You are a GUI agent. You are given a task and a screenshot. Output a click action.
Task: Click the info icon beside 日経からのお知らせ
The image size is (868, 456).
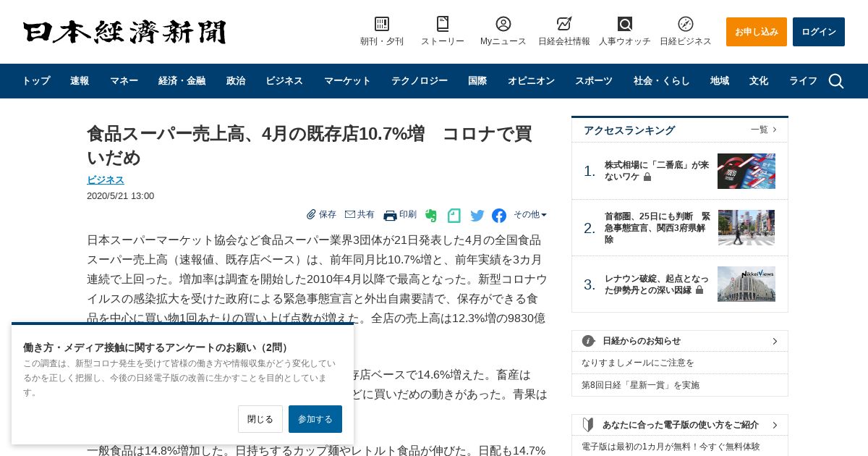point(588,341)
